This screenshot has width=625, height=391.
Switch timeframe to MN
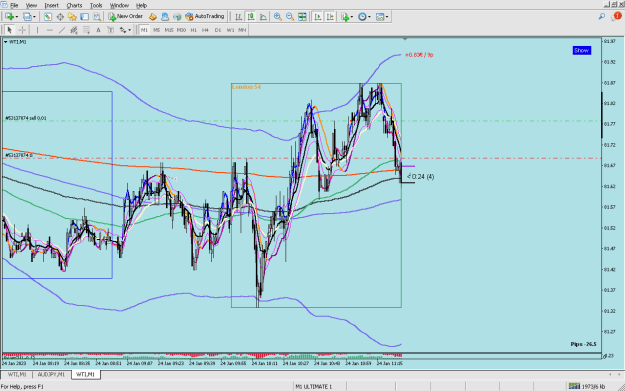point(242,30)
